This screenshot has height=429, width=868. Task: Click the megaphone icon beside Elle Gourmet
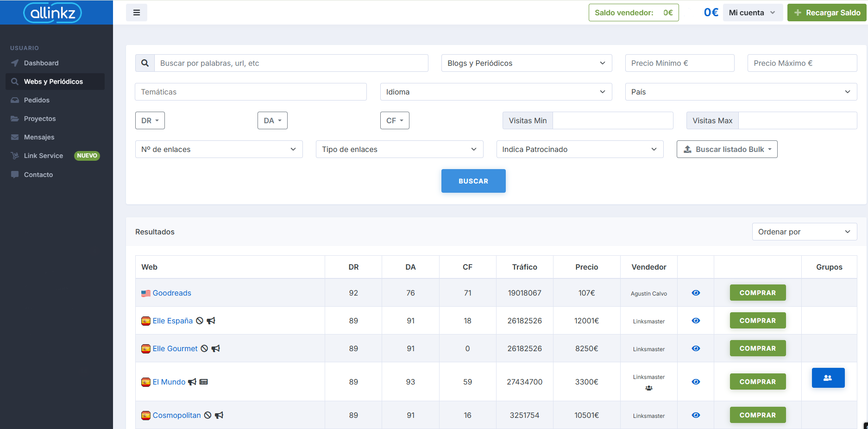pos(216,348)
